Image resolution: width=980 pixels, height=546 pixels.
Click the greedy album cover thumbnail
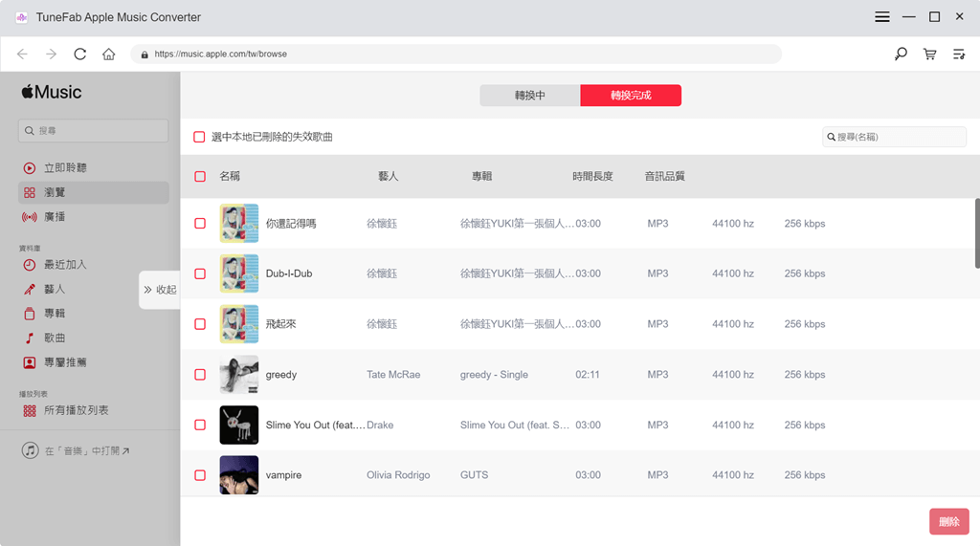pyautogui.click(x=238, y=375)
